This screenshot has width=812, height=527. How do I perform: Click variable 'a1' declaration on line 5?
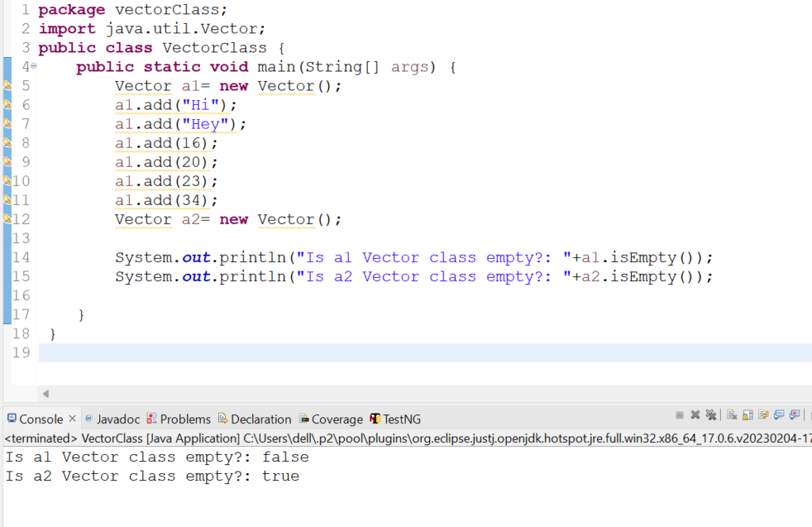(x=190, y=86)
